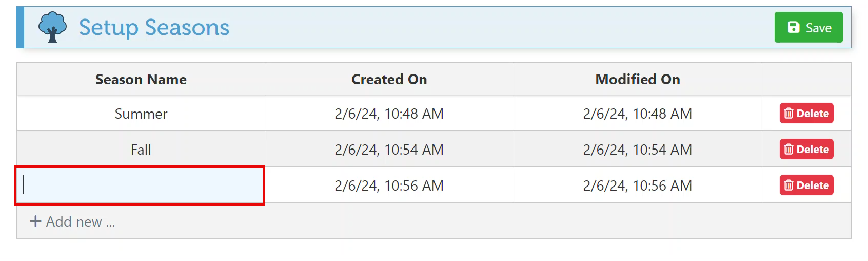Click the Created On column header
Image resolution: width=868 pixels, height=261 pixels.
click(x=389, y=79)
